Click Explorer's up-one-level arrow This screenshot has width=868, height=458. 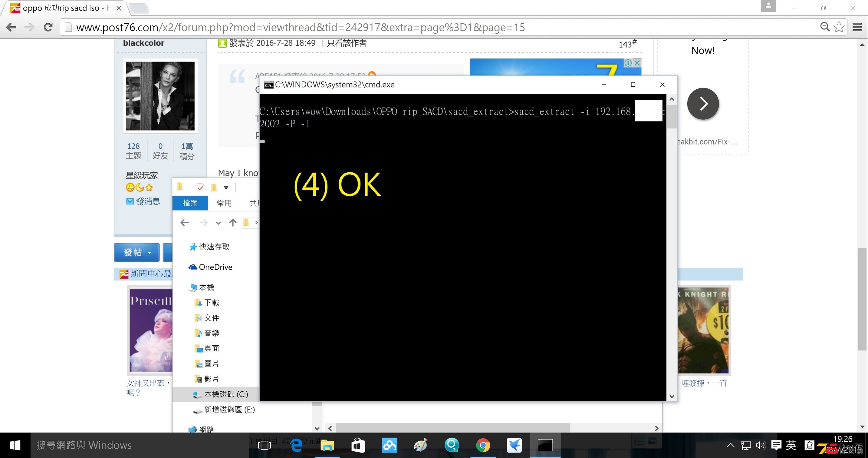point(232,223)
